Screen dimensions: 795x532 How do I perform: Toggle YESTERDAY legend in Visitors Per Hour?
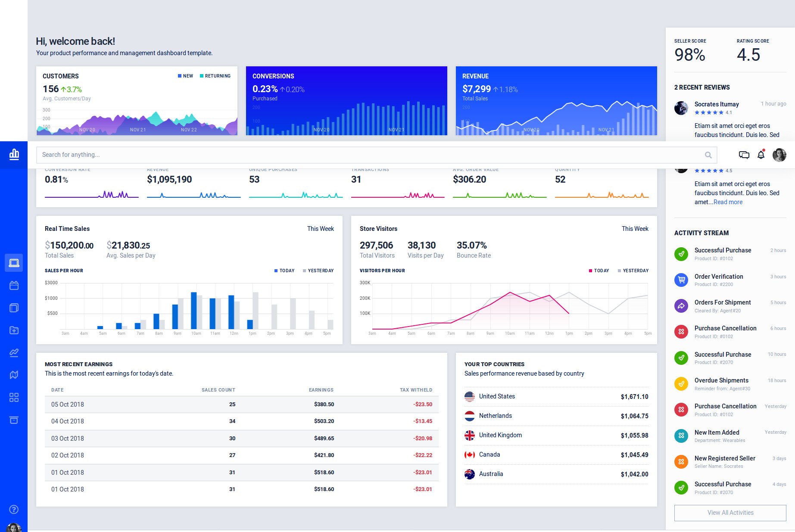click(633, 271)
